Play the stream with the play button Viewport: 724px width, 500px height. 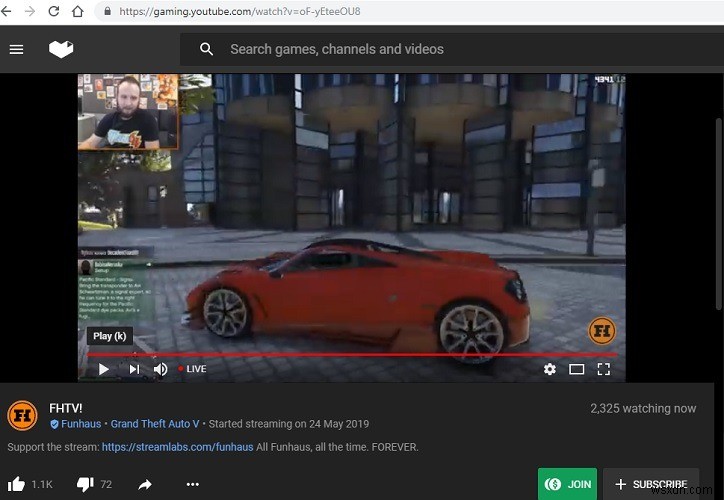pos(104,369)
